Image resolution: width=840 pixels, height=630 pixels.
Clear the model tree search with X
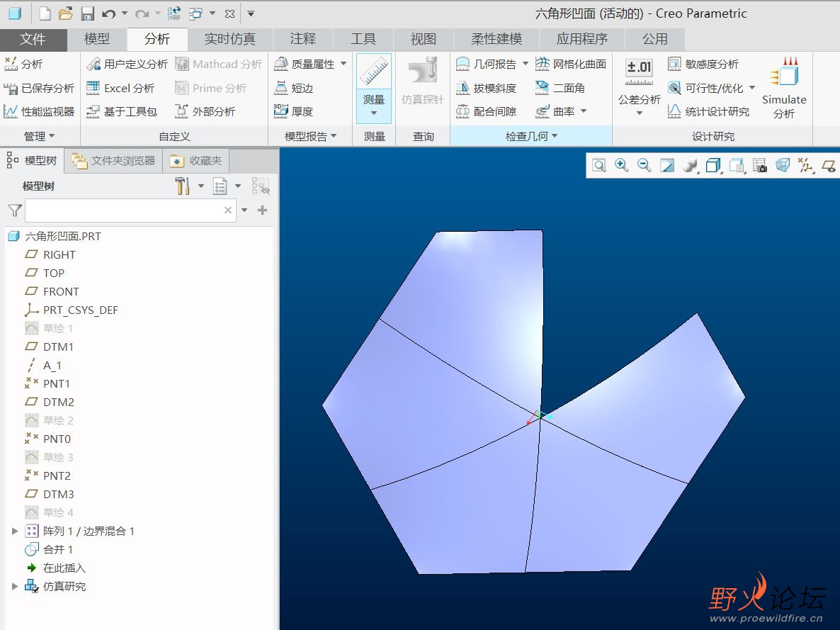(228, 210)
